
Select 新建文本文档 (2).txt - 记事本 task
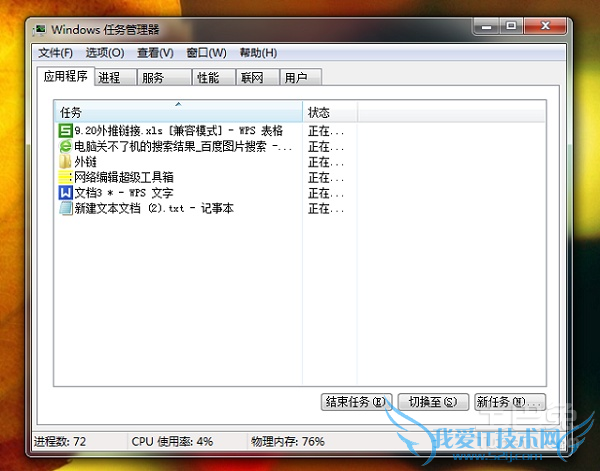[154, 208]
